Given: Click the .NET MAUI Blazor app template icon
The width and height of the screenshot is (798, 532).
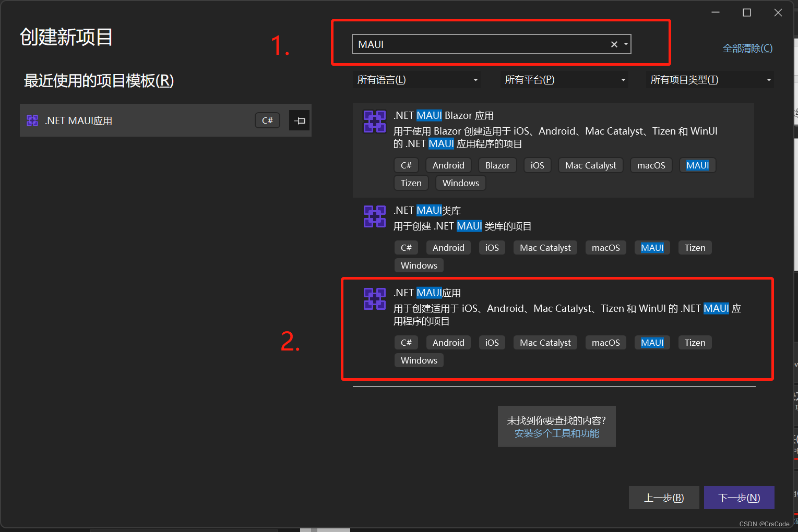Looking at the screenshot, I should [x=374, y=122].
